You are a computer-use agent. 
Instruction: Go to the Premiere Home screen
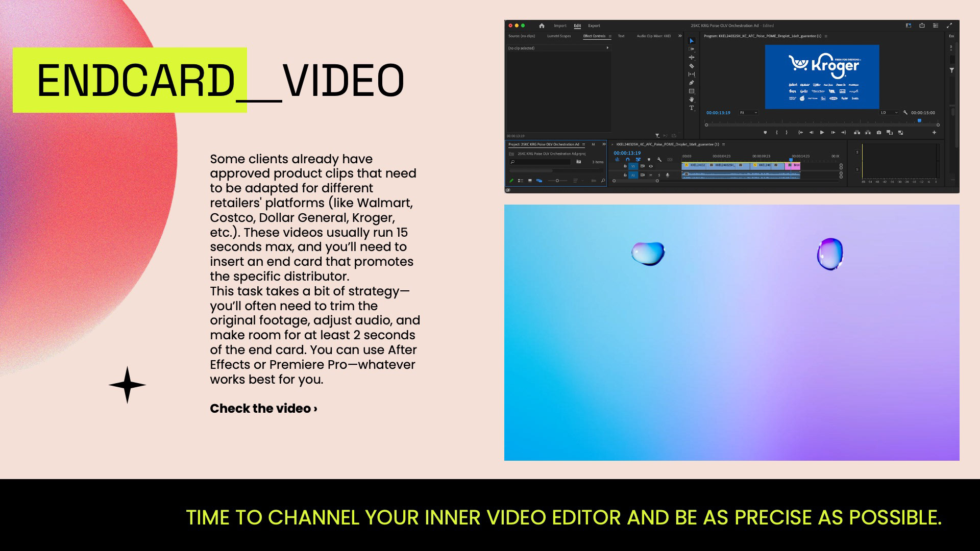[x=542, y=26]
